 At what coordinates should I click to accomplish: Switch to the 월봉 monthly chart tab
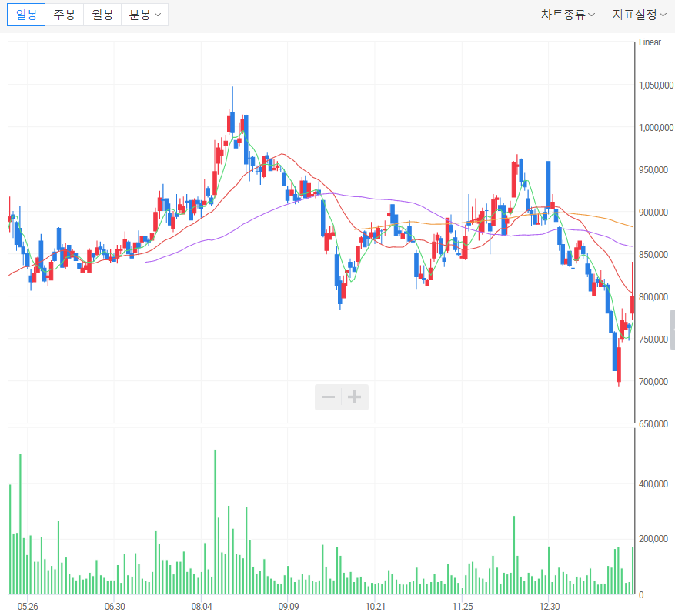(102, 15)
